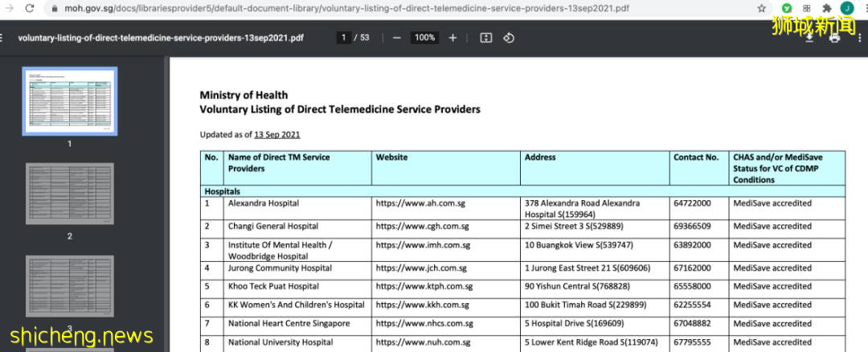Bookmark this page with the star icon

[x=761, y=8]
